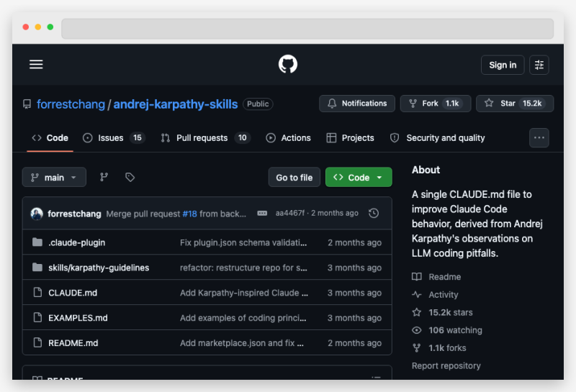Click the Sign in button
This screenshot has height=392, width=576.
click(x=503, y=65)
